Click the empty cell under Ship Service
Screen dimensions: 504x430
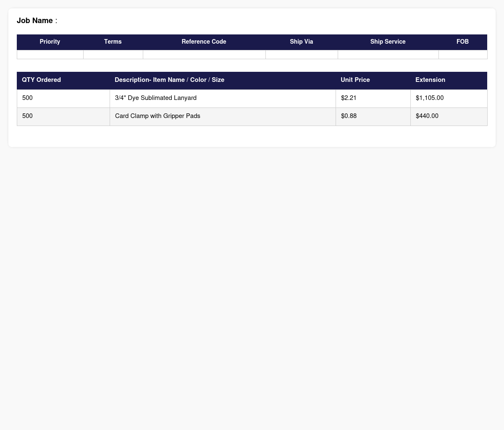point(388,55)
